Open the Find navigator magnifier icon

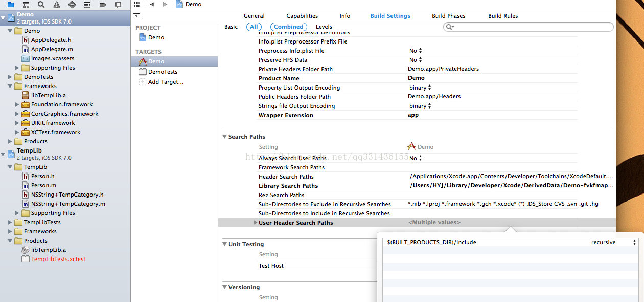click(x=41, y=5)
